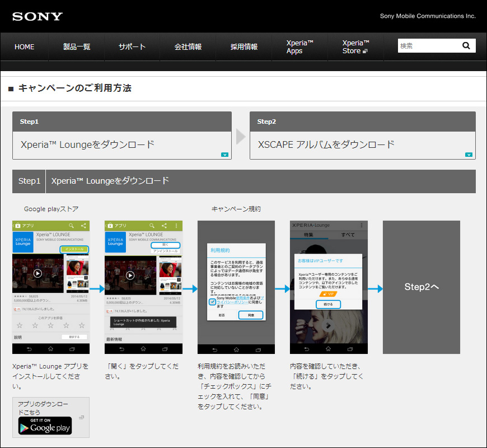Click the search magnifier icon in header
This screenshot has width=487, height=448.
(x=466, y=46)
